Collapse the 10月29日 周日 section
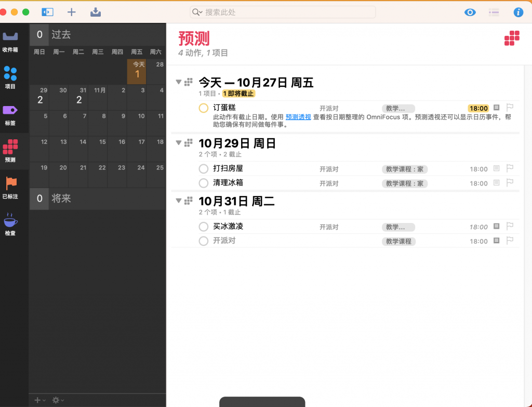Image resolution: width=532 pixels, height=407 pixels. (179, 142)
